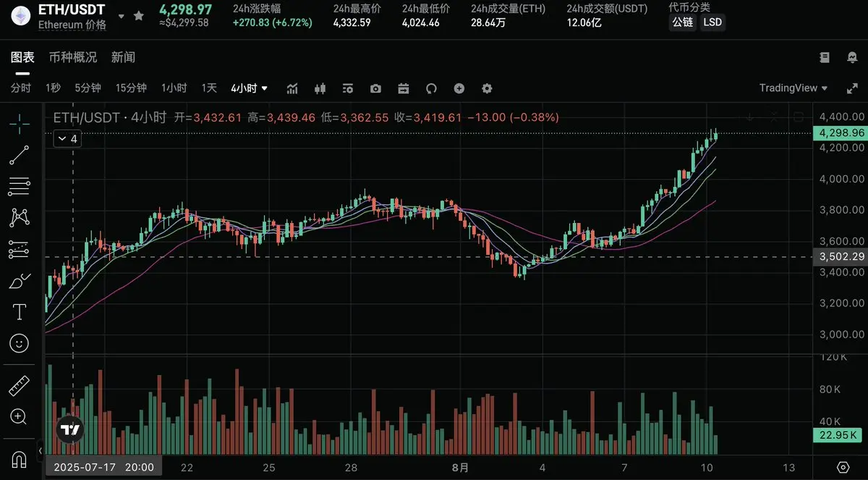
Task: Select the crosshair cursor tool
Action: [20, 124]
